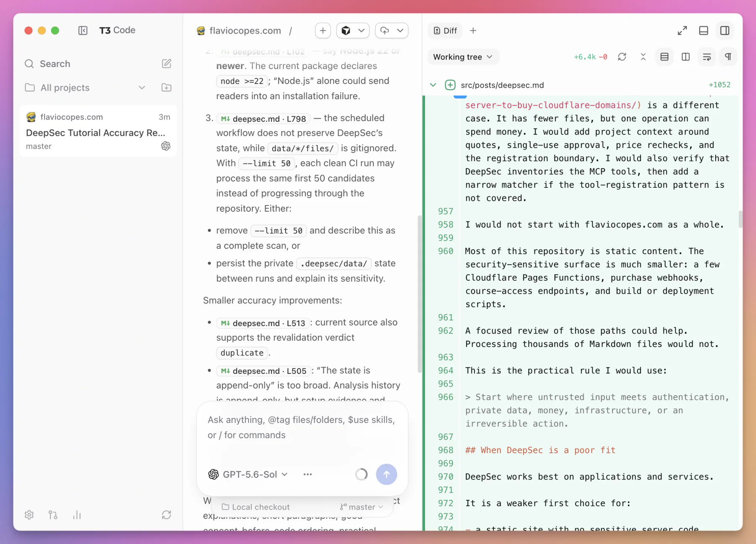
Task: Click the master branch label on thread card
Action: (x=39, y=146)
